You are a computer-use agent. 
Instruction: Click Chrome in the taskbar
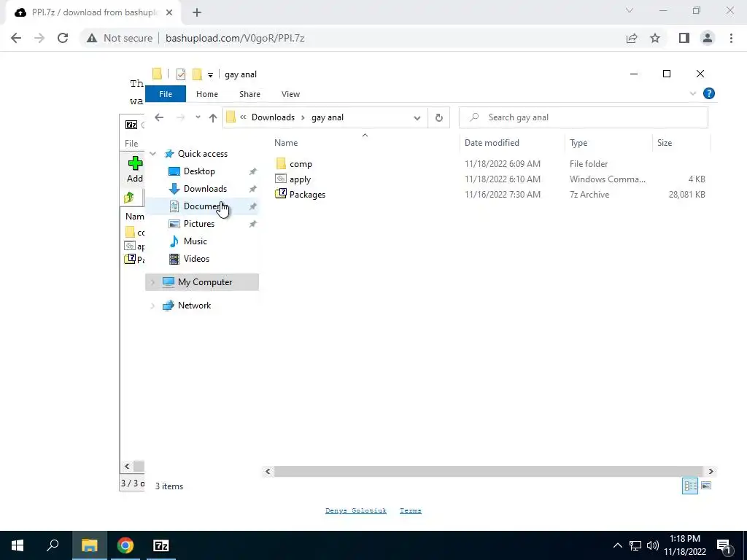coord(125,545)
